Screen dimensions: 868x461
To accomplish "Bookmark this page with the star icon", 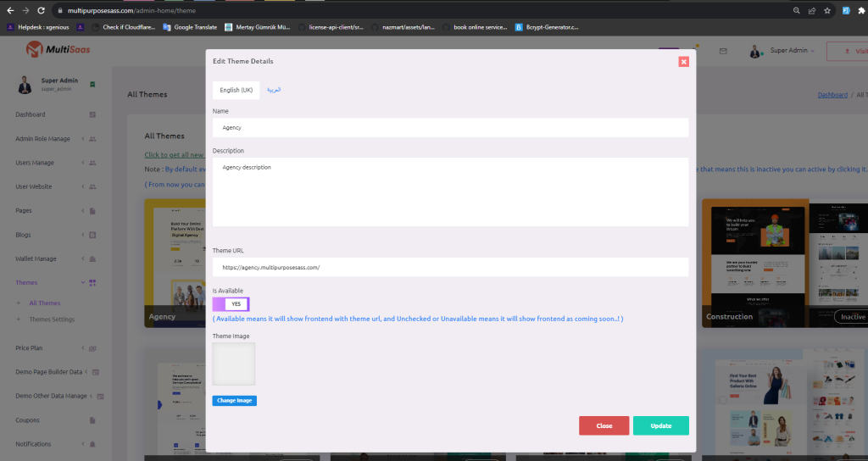I will point(827,10).
